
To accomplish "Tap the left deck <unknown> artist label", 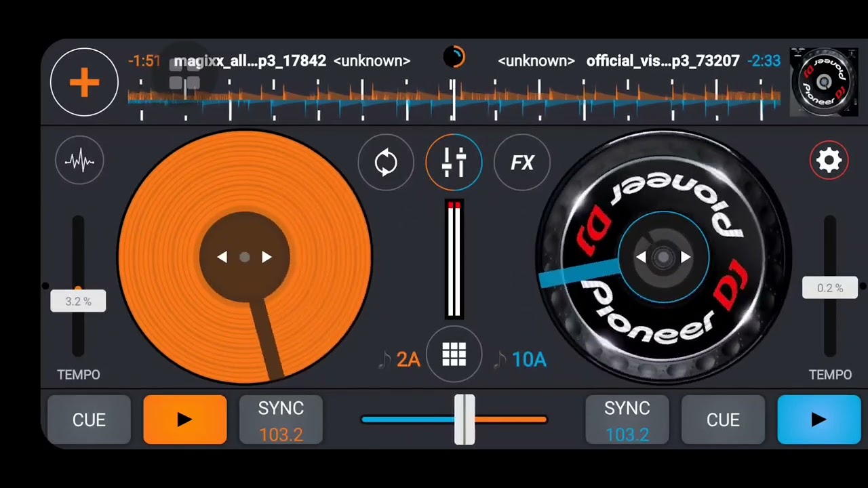I will (x=372, y=61).
